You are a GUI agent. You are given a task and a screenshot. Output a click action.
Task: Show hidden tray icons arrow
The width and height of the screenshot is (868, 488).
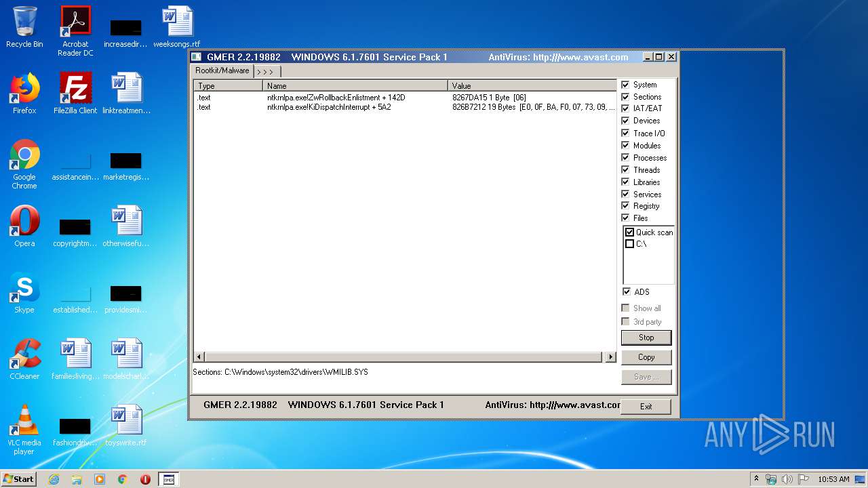point(757,479)
